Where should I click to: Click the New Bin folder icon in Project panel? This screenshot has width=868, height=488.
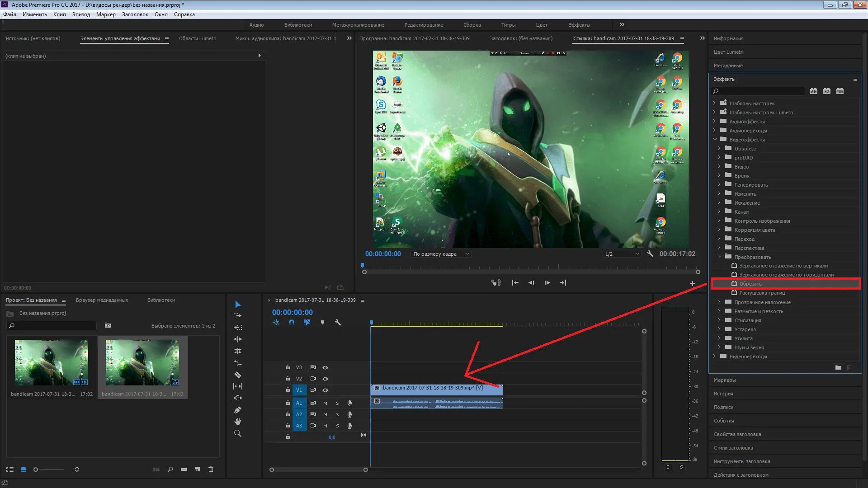click(x=184, y=469)
